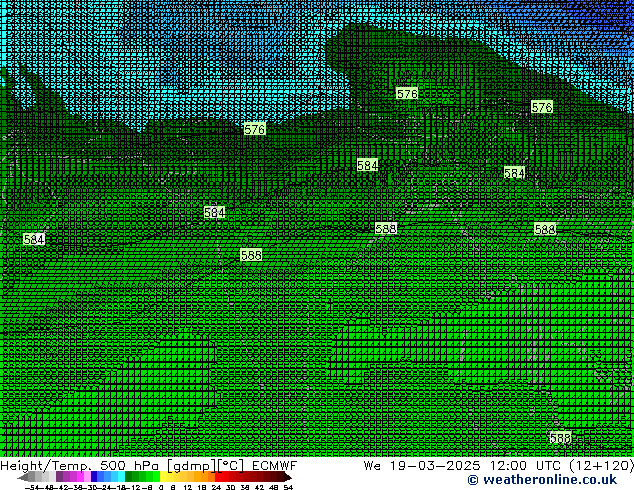
Task: Click the positive '42' legend tick label
Action: click(260, 487)
